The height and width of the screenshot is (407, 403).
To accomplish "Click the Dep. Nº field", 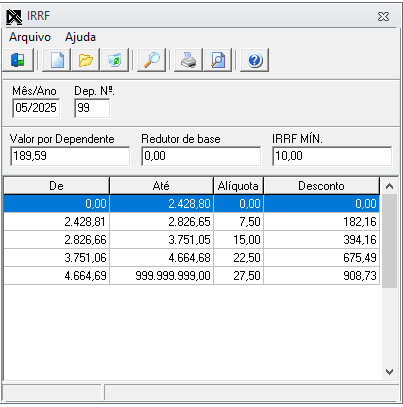I will (92, 108).
